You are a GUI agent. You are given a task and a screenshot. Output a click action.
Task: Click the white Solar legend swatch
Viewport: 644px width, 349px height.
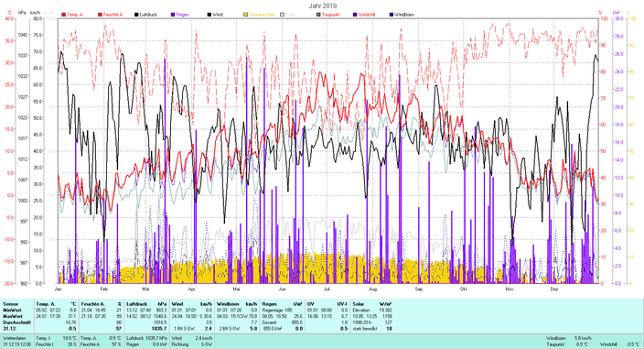pos(283,15)
